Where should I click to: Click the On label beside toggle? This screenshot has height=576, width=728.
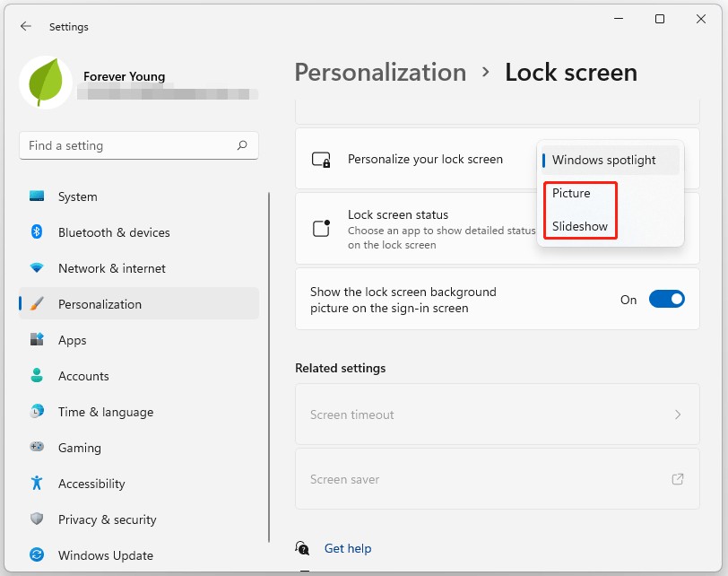click(x=628, y=300)
